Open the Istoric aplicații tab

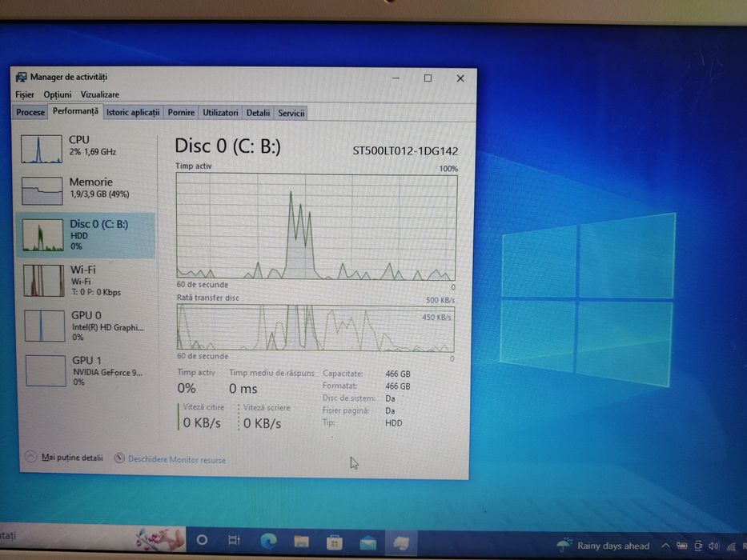132,113
